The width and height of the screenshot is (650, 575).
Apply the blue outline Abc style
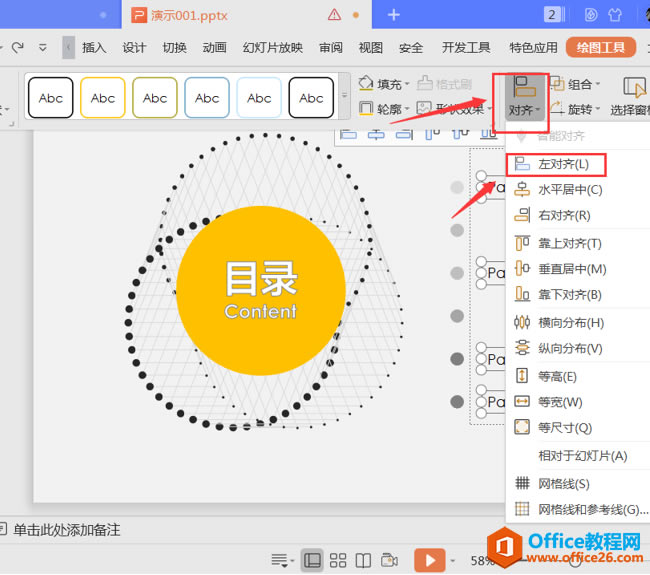(207, 98)
